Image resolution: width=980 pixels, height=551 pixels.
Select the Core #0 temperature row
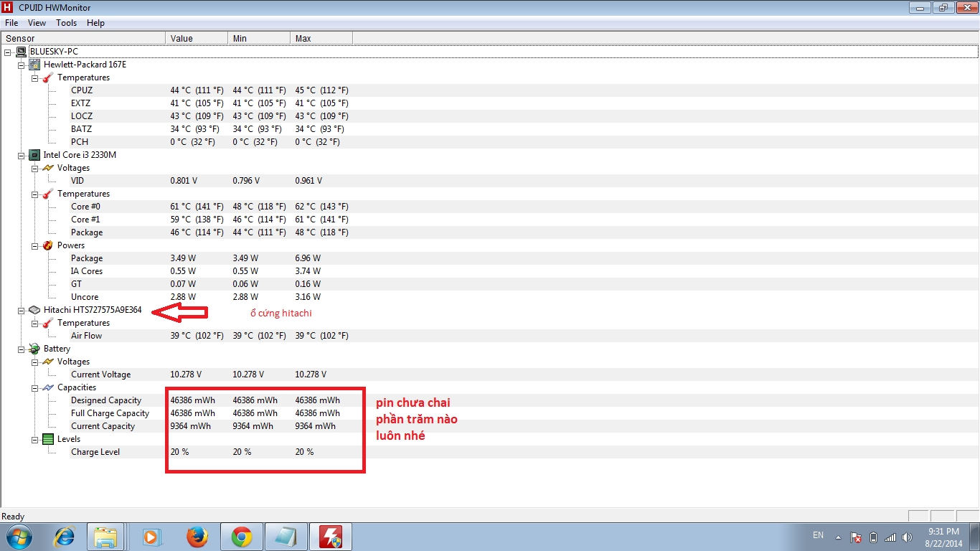pyautogui.click(x=489, y=207)
